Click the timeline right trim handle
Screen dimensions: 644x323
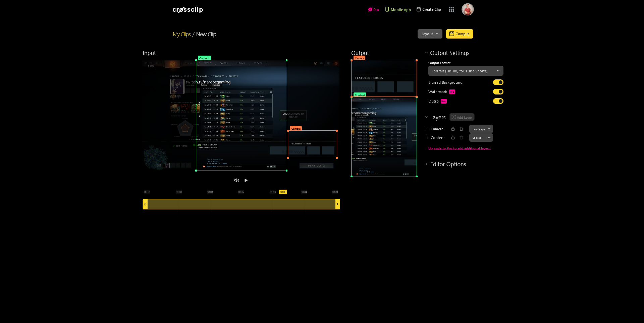click(x=337, y=204)
